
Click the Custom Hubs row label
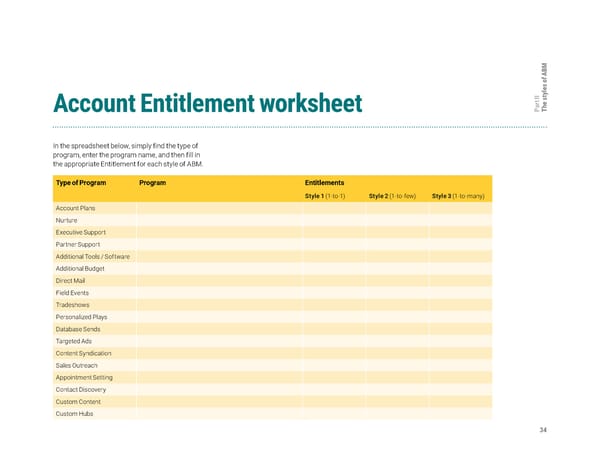[75, 414]
